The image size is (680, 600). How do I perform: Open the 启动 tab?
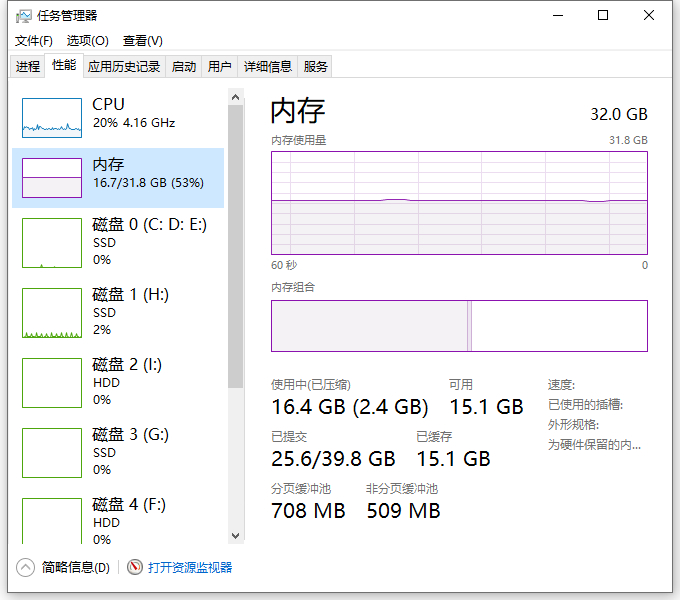tap(184, 67)
